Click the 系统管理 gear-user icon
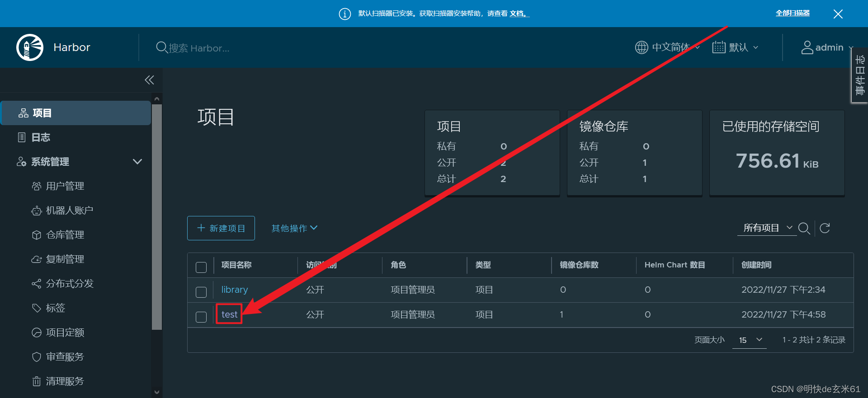 coord(21,162)
